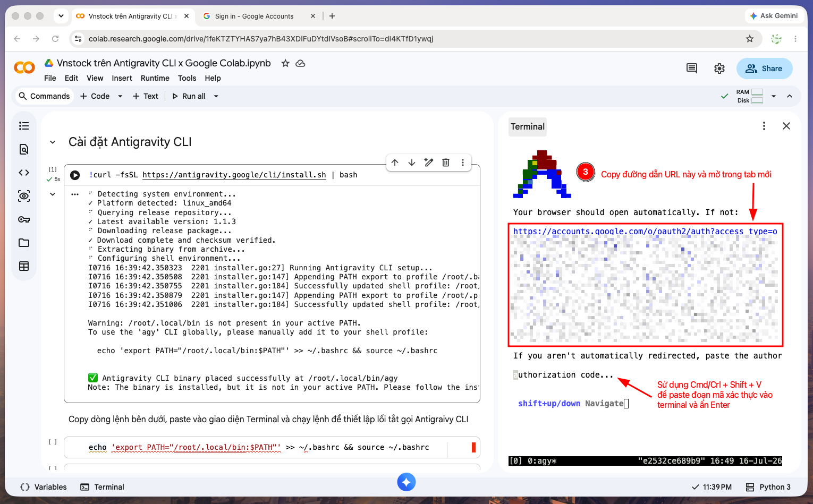Open Find and replace in the sidebar
The height and width of the screenshot is (504, 813).
[x=24, y=149]
